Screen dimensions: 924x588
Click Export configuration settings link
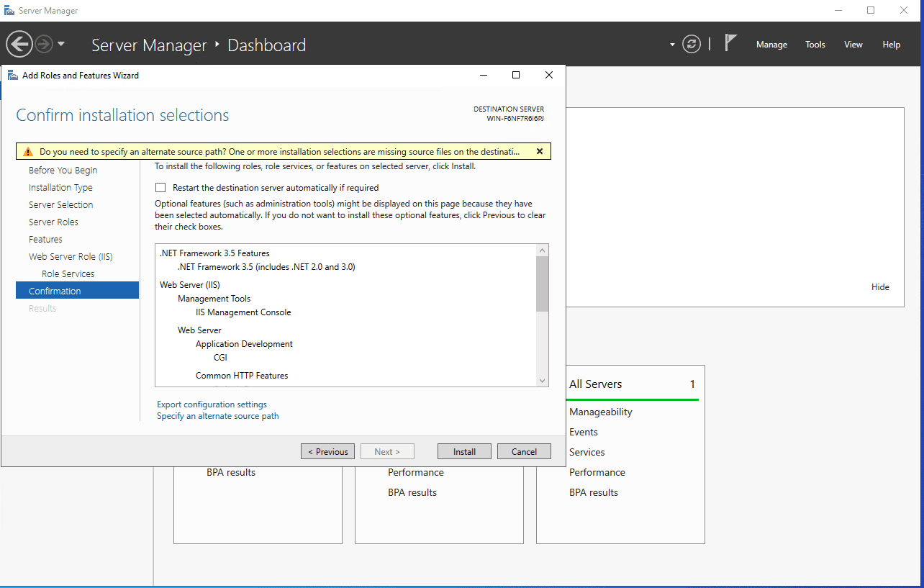[212, 404]
